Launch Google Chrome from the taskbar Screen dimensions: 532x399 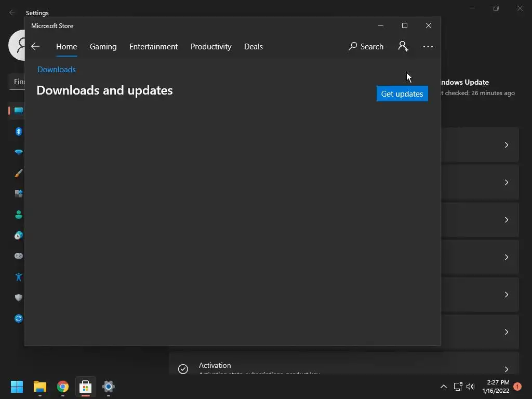(x=62, y=387)
